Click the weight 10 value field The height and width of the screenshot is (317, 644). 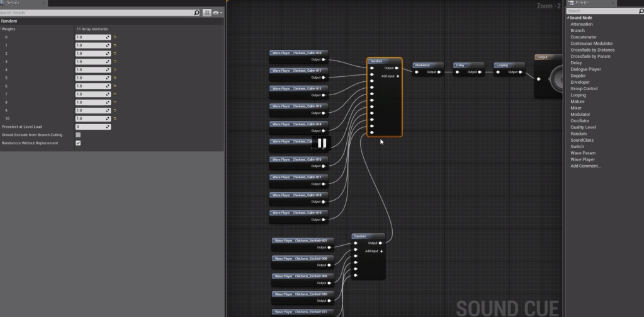90,118
